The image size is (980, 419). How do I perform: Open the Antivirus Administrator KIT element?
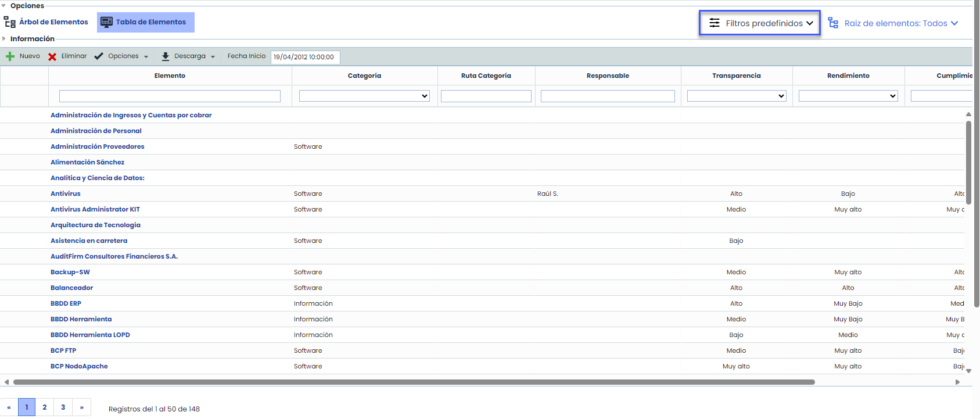click(x=95, y=209)
